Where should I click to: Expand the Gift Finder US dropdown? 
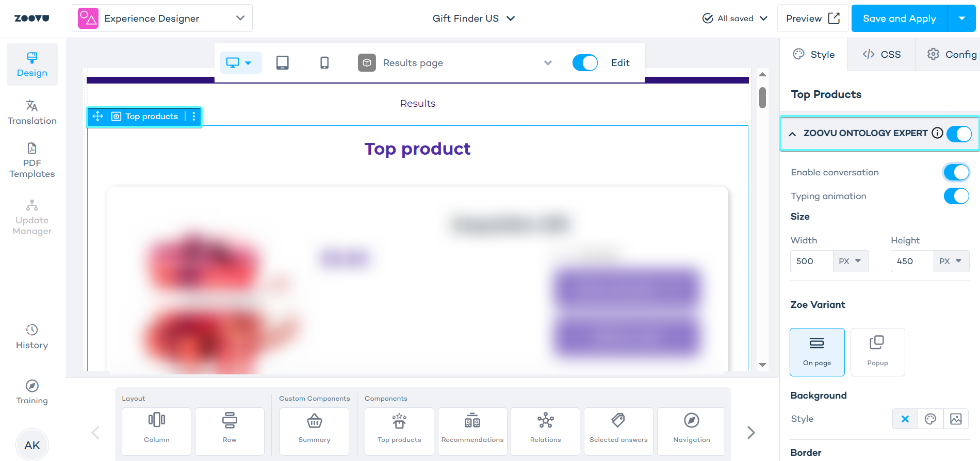[x=473, y=19]
